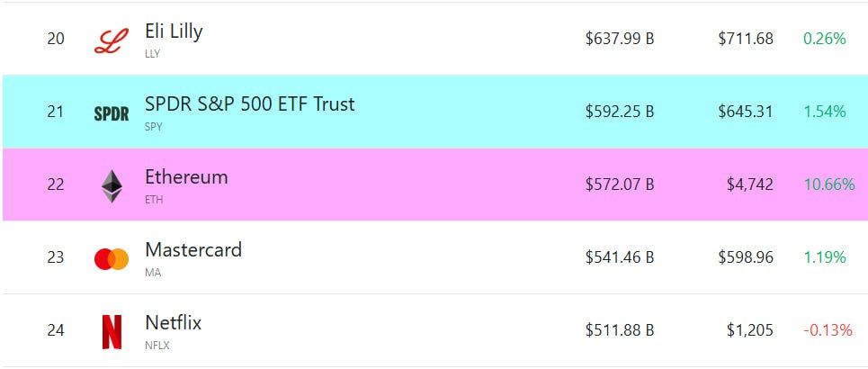Click the SPY ticker symbol
The height and width of the screenshot is (369, 868).
153,127
